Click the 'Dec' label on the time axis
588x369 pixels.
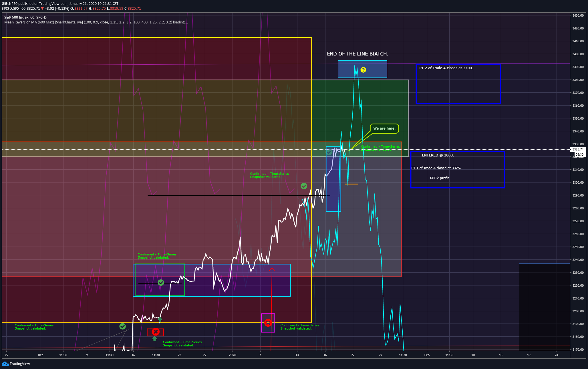(x=41, y=355)
